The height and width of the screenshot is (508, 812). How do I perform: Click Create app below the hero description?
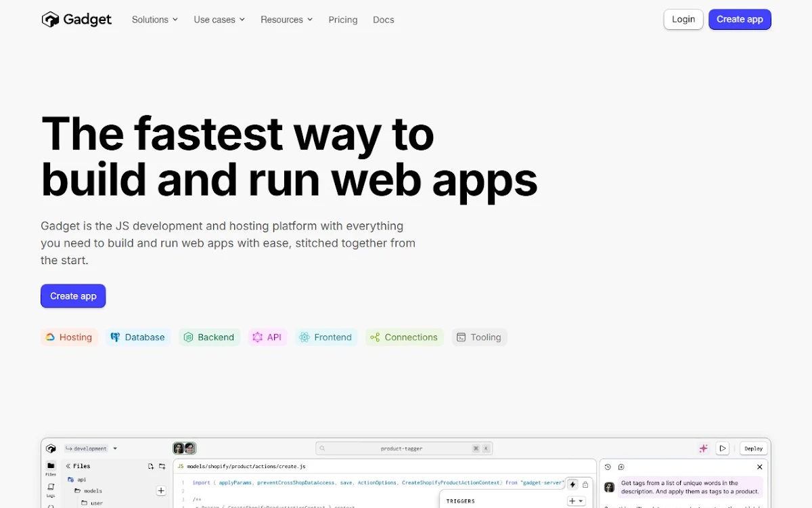[x=73, y=296]
